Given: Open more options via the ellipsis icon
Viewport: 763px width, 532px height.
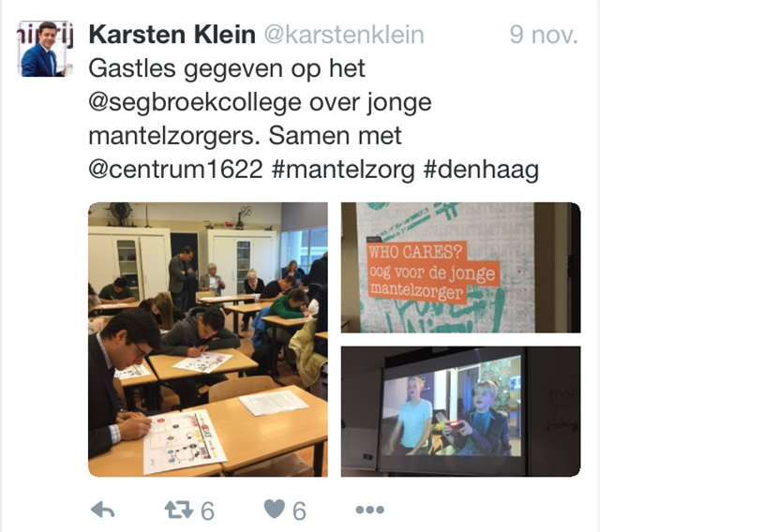Looking at the screenshot, I should 370,510.
